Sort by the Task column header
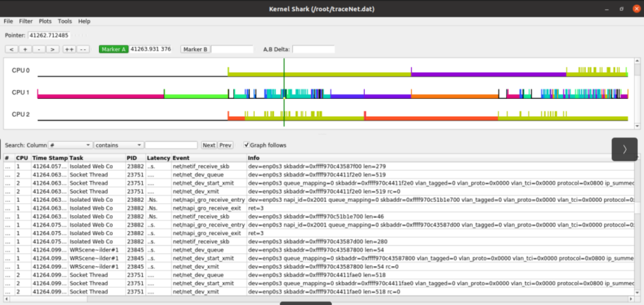This screenshot has height=305, width=644. tap(97, 158)
